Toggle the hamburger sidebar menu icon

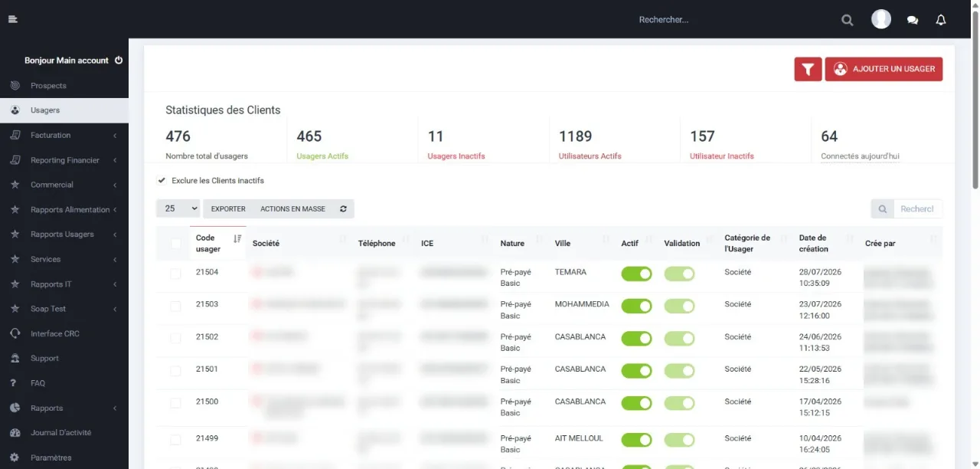(12, 19)
